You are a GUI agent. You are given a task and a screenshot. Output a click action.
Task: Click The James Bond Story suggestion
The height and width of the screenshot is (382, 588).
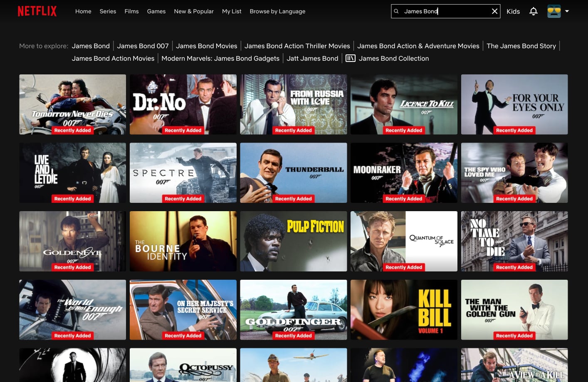(x=521, y=46)
